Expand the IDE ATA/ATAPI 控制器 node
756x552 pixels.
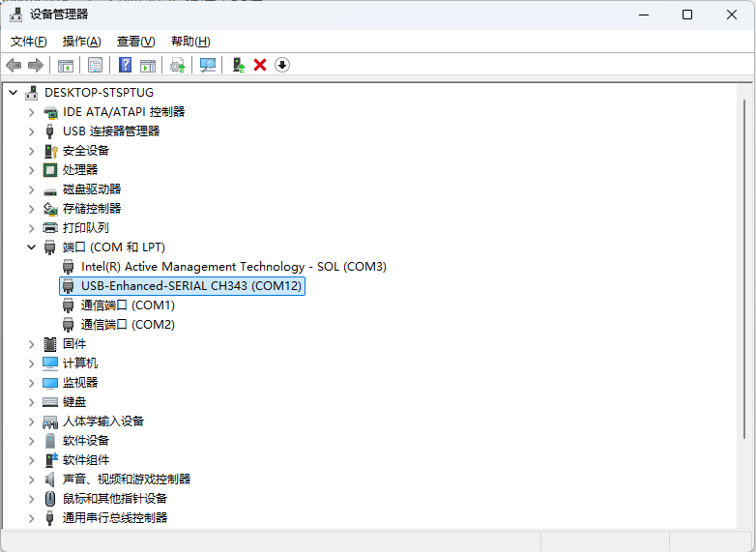(x=31, y=112)
